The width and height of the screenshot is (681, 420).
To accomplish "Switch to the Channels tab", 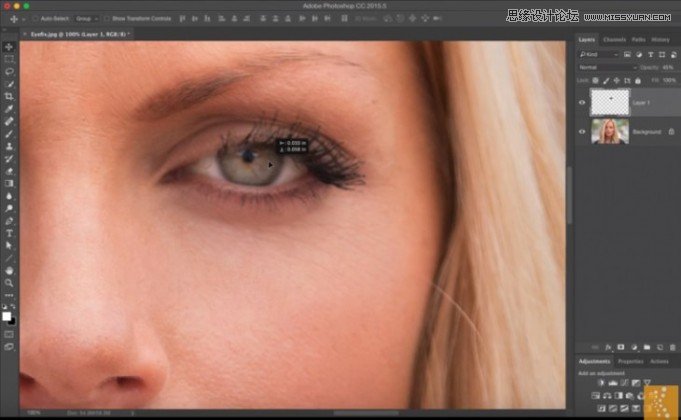I will [x=614, y=40].
